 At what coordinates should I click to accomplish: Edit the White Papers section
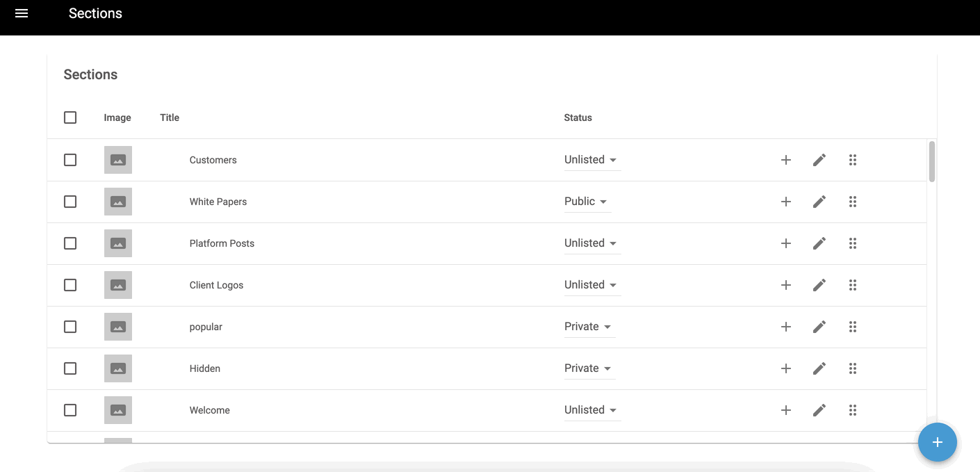[819, 202]
